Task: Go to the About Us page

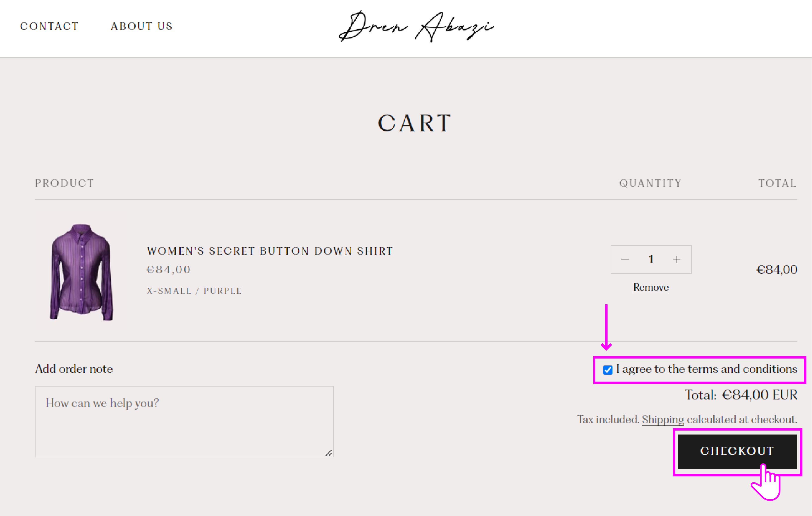Action: [x=142, y=26]
